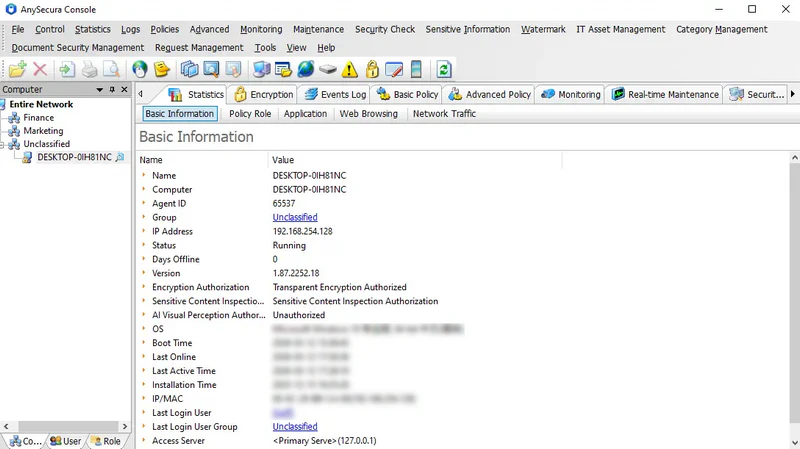
Task: Open the Control menu
Action: coord(49,30)
